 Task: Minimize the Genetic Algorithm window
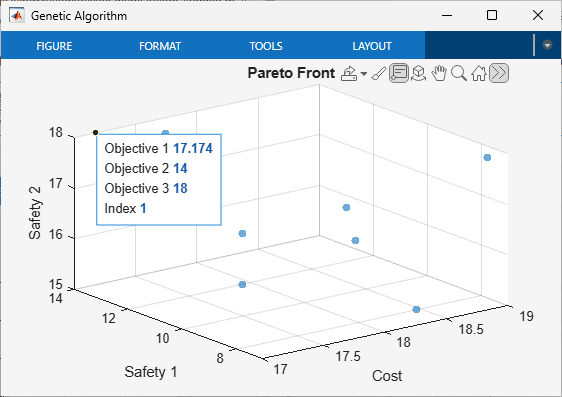pyautogui.click(x=447, y=15)
